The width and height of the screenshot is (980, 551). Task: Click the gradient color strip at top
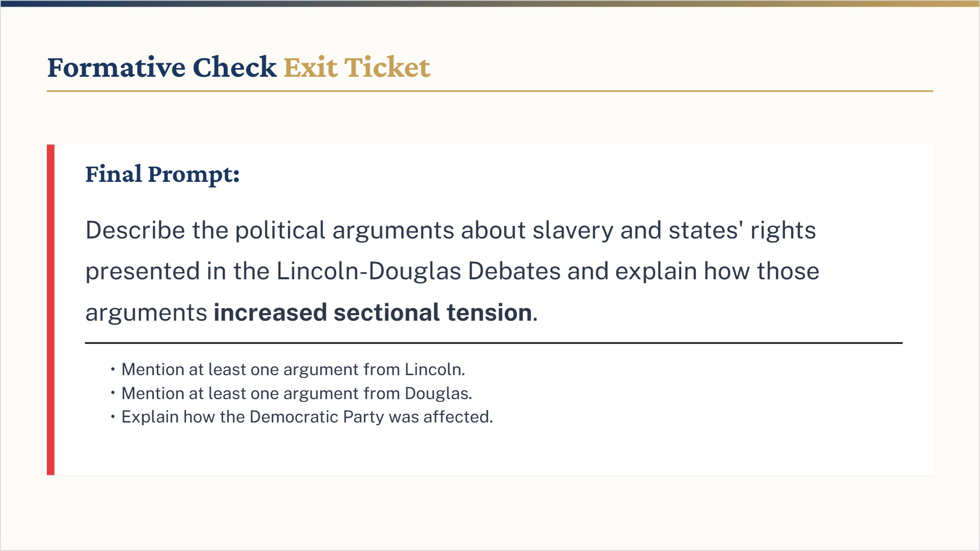(490, 3)
